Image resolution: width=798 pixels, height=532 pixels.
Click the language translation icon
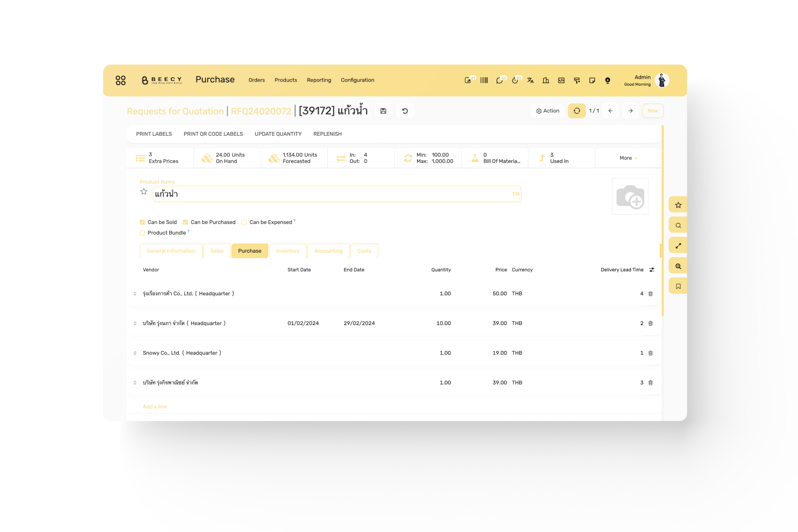pos(530,80)
